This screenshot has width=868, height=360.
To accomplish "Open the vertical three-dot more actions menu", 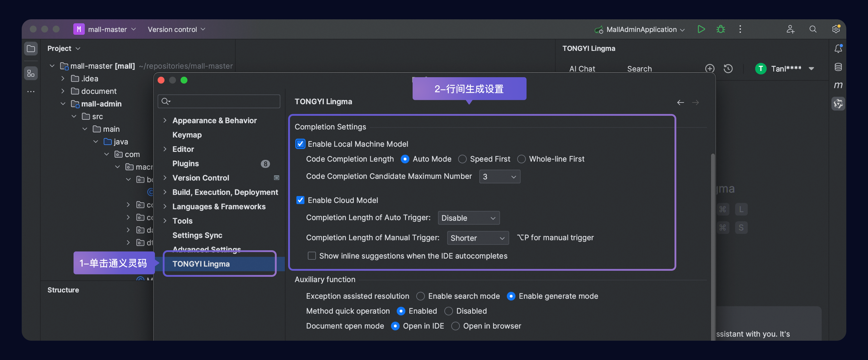I will pyautogui.click(x=740, y=29).
